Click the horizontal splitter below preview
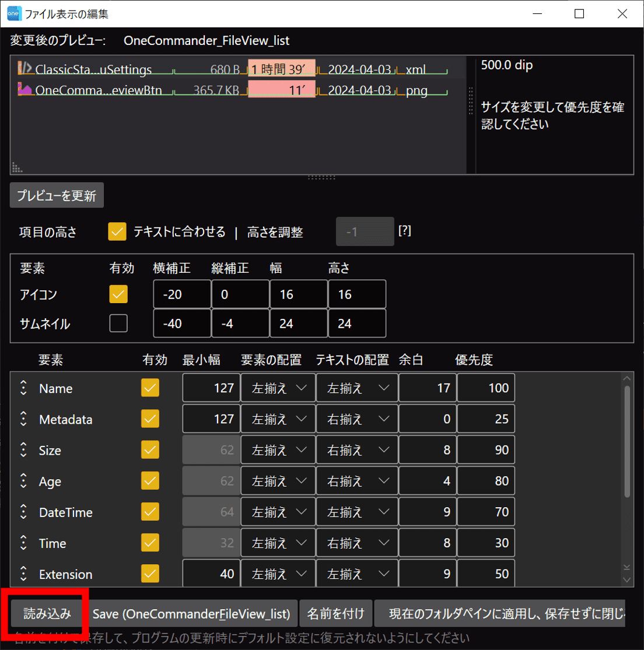 click(322, 177)
